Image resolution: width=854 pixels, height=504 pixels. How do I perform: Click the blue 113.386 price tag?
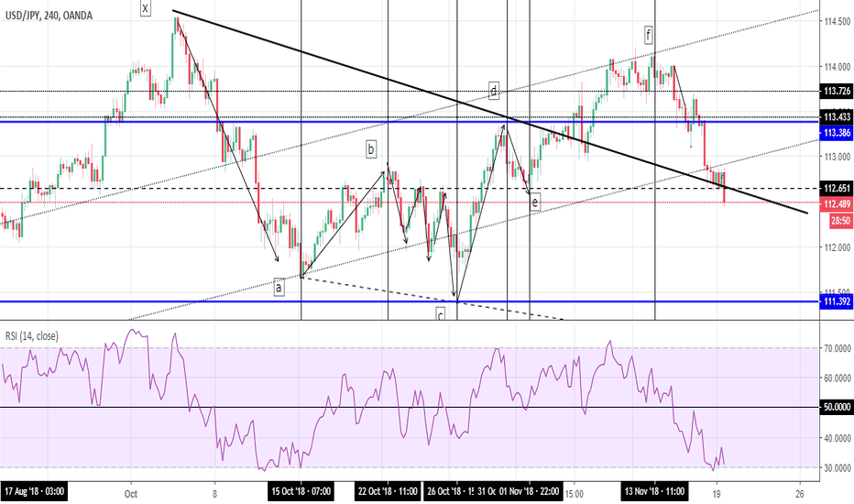836,133
